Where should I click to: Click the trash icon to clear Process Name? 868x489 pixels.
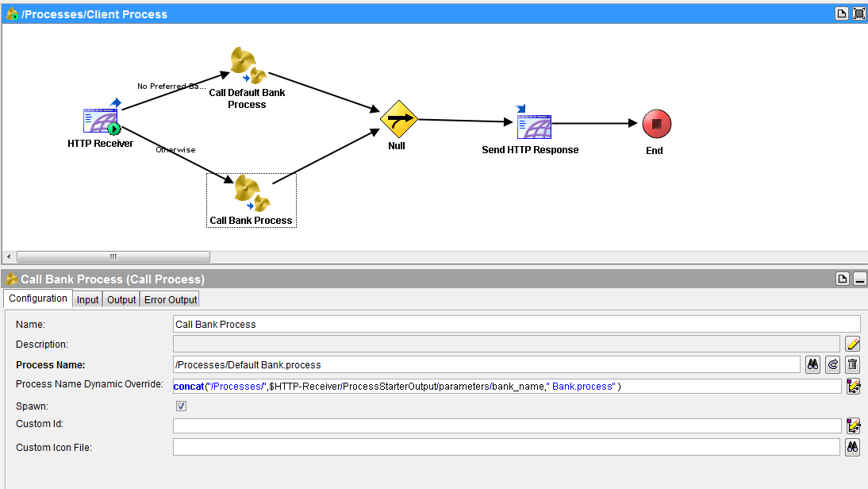coord(853,364)
